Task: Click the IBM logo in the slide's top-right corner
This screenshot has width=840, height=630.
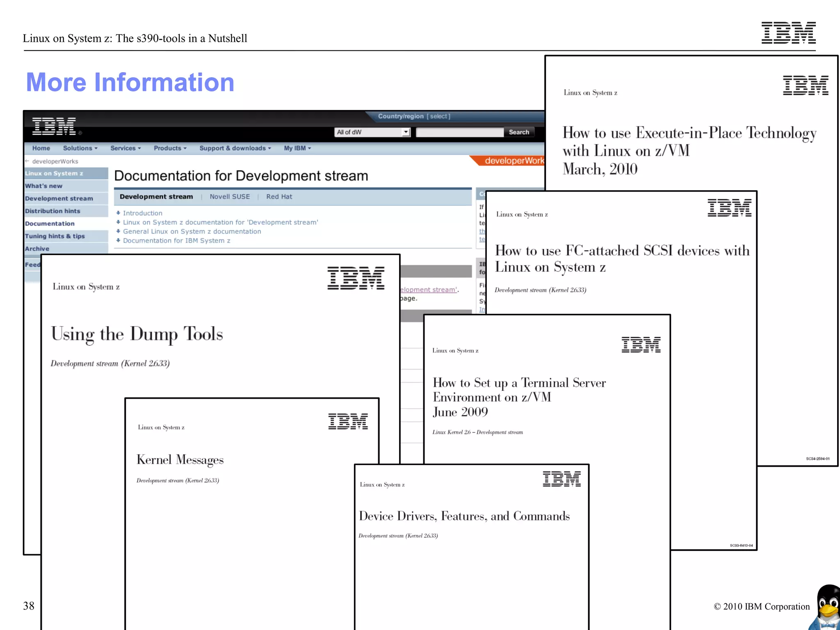Action: (789, 33)
